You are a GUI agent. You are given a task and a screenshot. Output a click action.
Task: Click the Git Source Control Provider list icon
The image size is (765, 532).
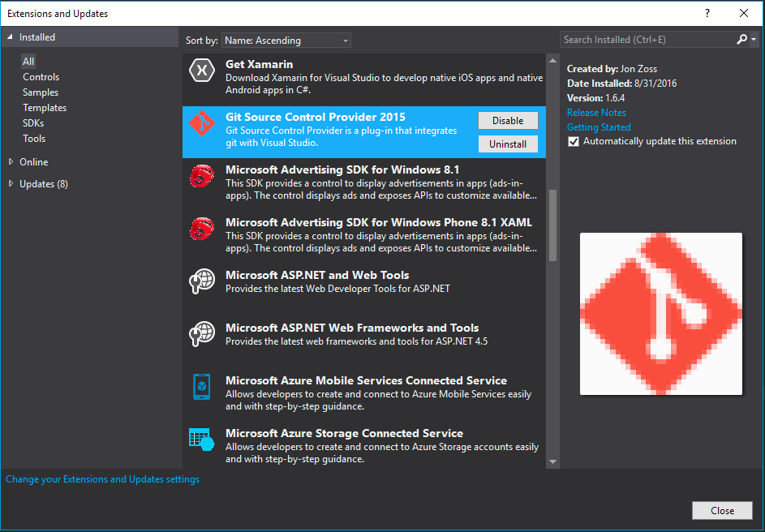[201, 123]
